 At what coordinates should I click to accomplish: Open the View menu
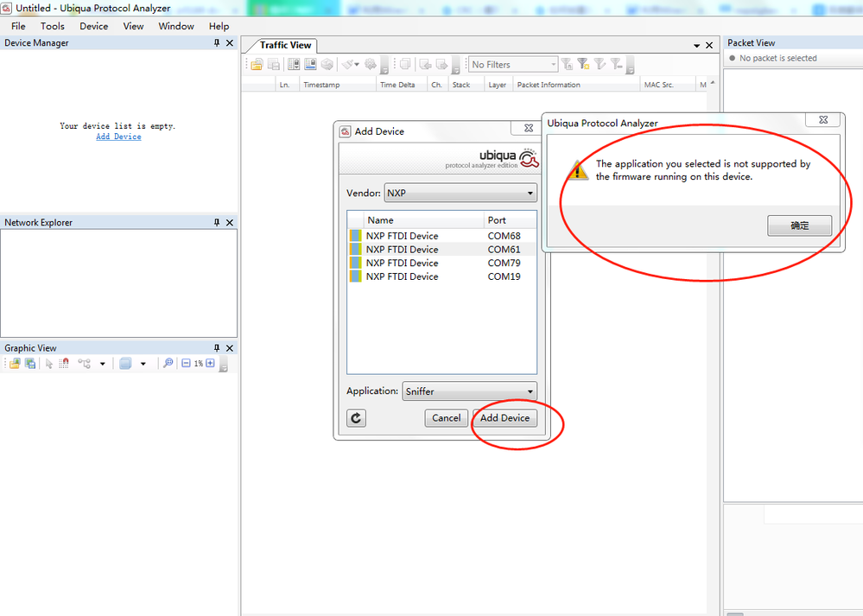click(133, 27)
